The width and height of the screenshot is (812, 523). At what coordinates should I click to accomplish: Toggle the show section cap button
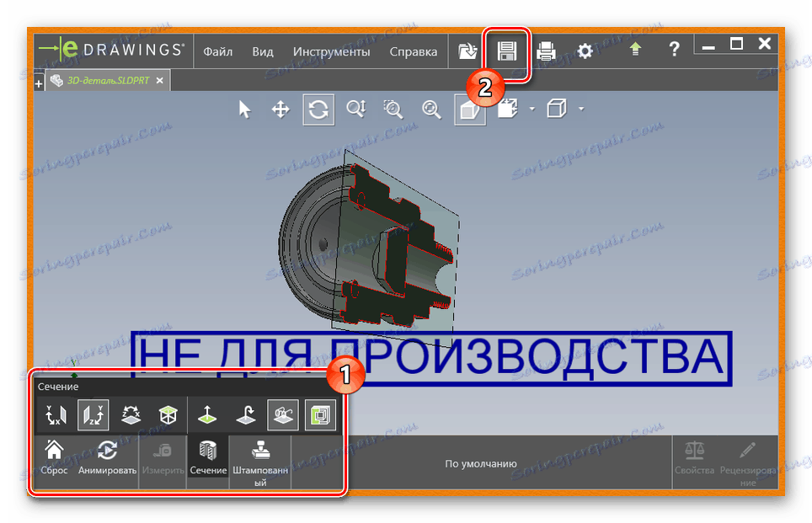coord(321,415)
